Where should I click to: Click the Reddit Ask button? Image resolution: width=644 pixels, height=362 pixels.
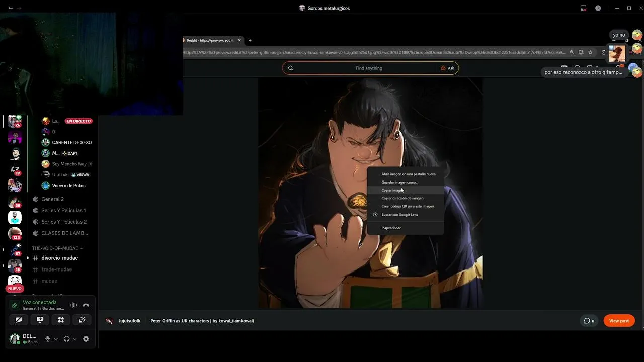click(447, 68)
